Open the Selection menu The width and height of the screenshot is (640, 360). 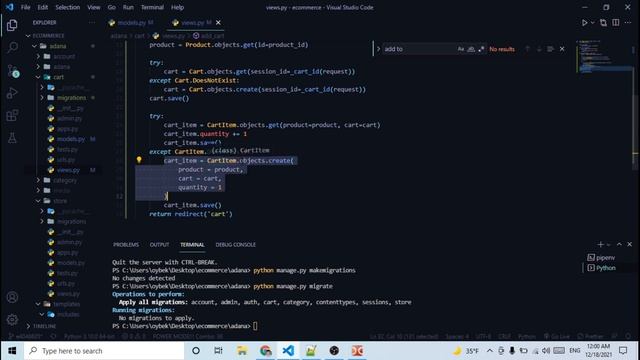[67, 7]
